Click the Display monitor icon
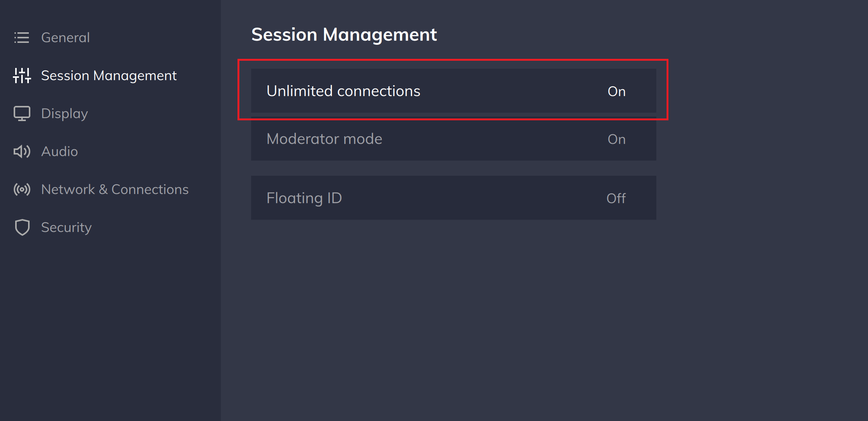Image resolution: width=868 pixels, height=421 pixels. point(22,114)
